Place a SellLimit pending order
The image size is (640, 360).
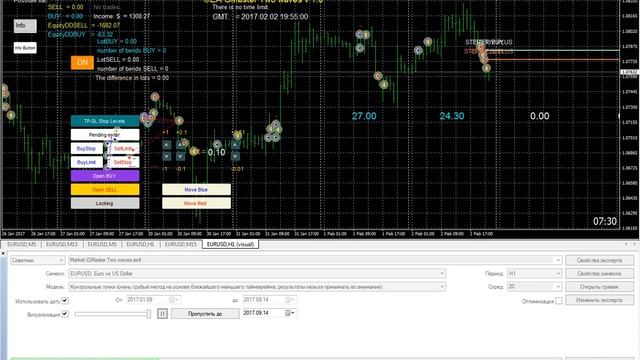[123, 149]
